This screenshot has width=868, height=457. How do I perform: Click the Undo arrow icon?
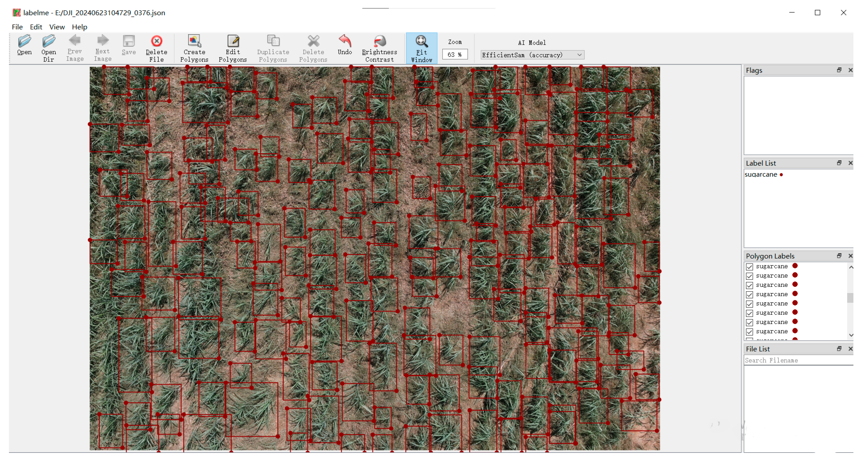345,41
